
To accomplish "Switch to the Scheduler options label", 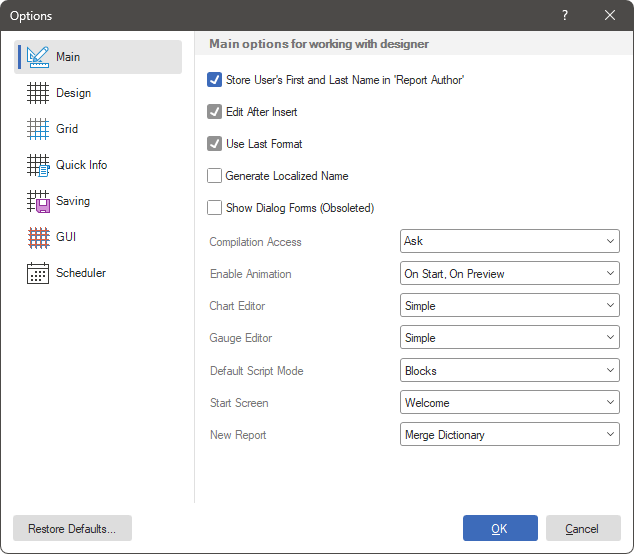I will (81, 273).
